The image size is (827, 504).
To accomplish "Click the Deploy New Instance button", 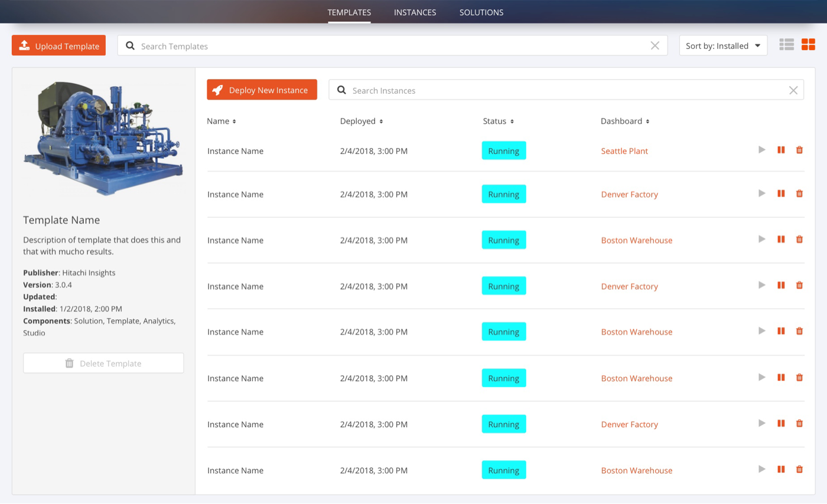I will coord(262,90).
